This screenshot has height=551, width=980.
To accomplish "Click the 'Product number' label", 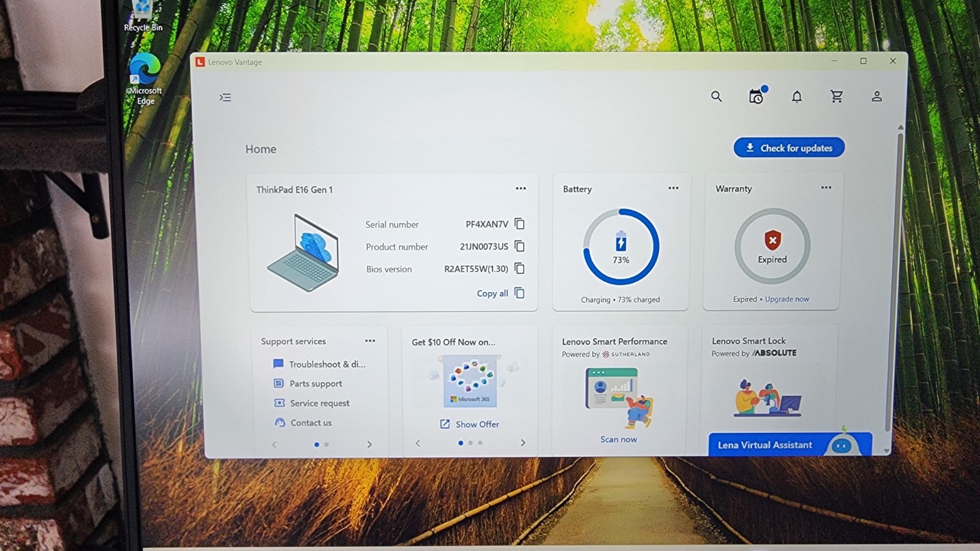I will click(x=397, y=247).
